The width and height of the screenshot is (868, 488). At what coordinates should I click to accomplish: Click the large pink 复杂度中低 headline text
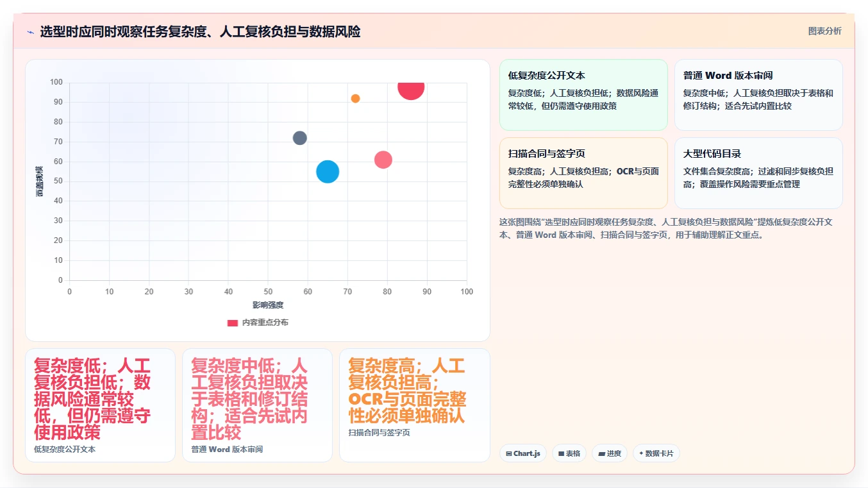click(249, 399)
